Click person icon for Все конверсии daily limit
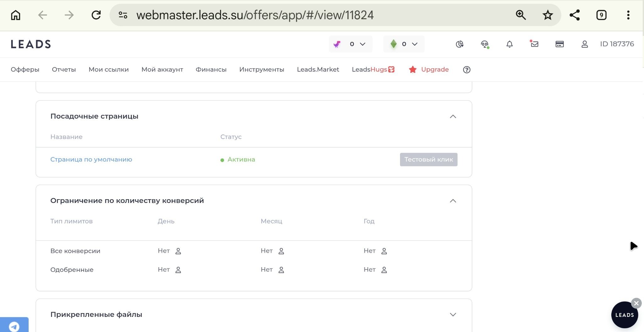The image size is (644, 332). pyautogui.click(x=178, y=251)
